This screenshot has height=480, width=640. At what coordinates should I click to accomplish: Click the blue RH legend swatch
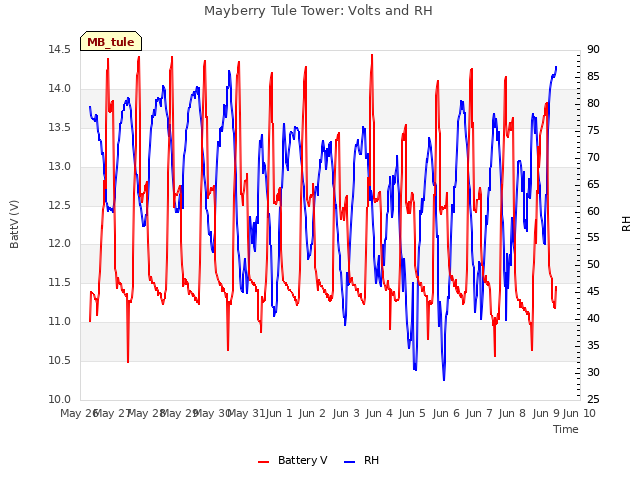tap(350, 462)
